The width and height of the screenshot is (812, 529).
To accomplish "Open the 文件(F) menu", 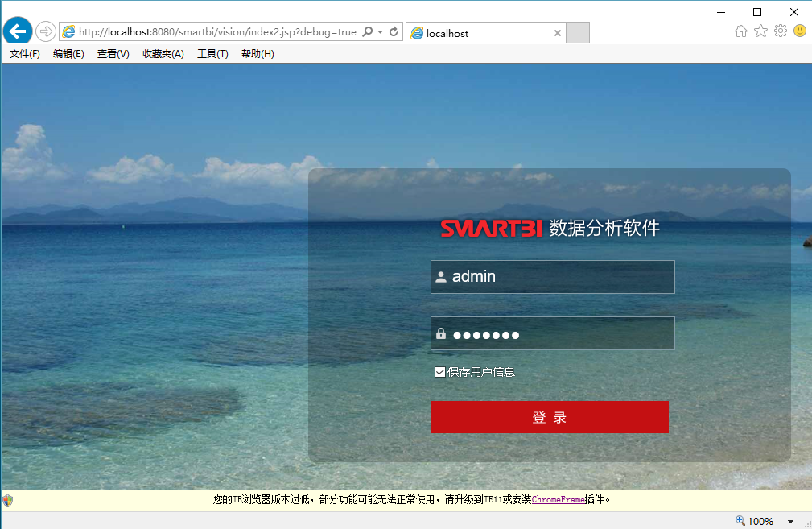I will (25, 54).
